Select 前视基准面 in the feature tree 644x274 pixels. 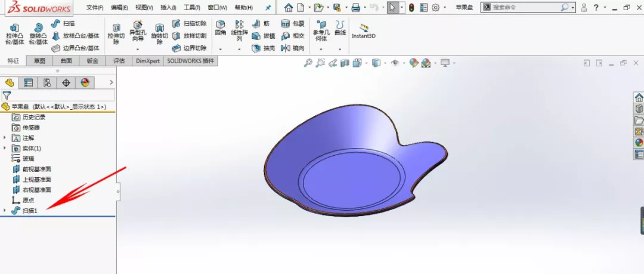point(36,169)
